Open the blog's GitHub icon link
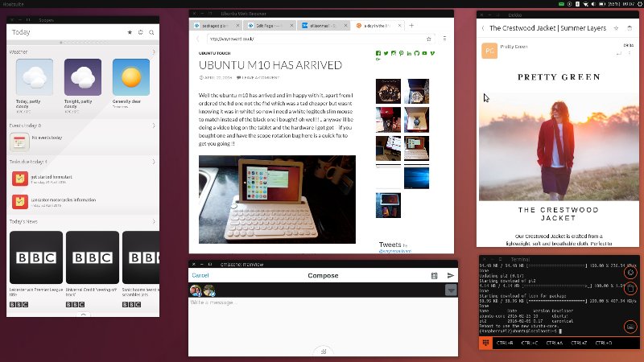The height and width of the screenshot is (362, 644). click(x=416, y=53)
